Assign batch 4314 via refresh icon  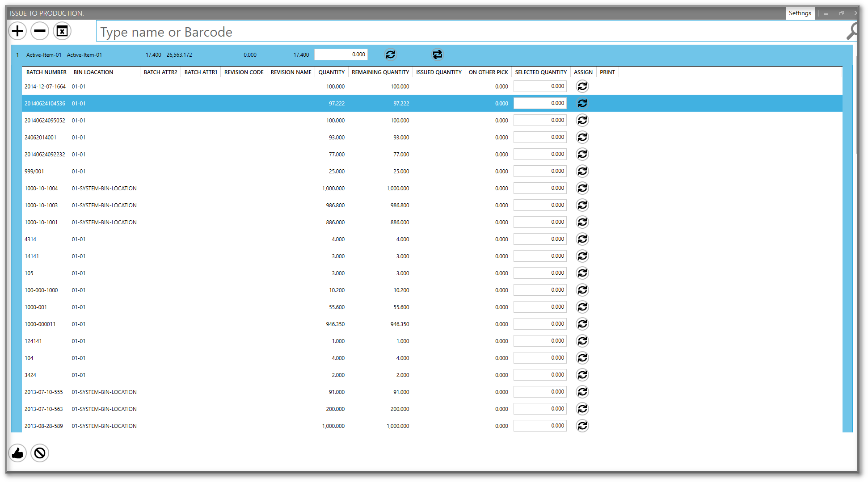[582, 239]
